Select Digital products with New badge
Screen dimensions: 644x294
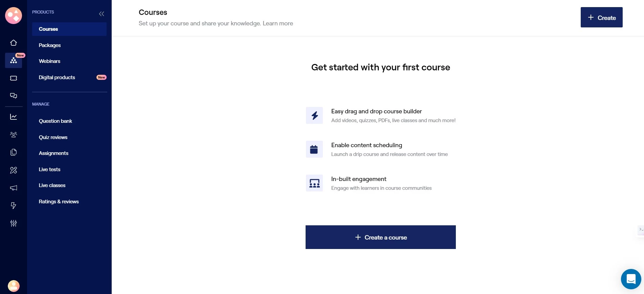pyautogui.click(x=57, y=77)
